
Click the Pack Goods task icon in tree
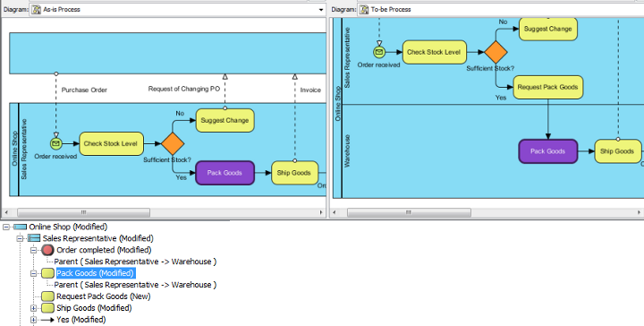(47, 273)
